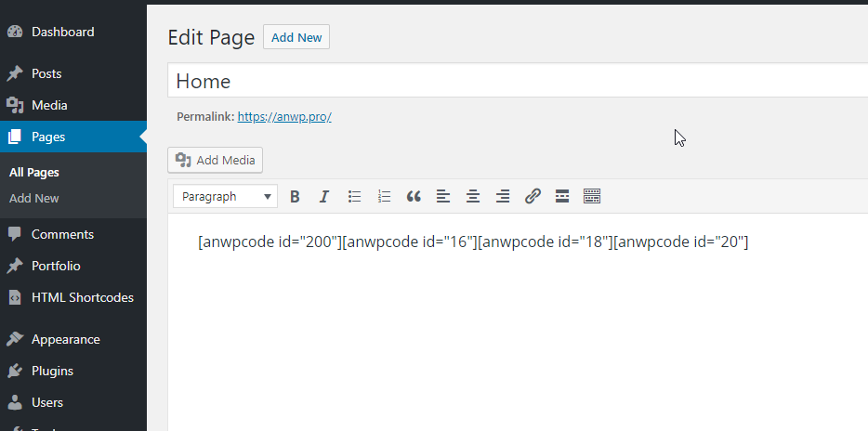Screen dimensions: 868x431
Task: Toggle italic formatting in editor toolbar
Action: pos(324,196)
